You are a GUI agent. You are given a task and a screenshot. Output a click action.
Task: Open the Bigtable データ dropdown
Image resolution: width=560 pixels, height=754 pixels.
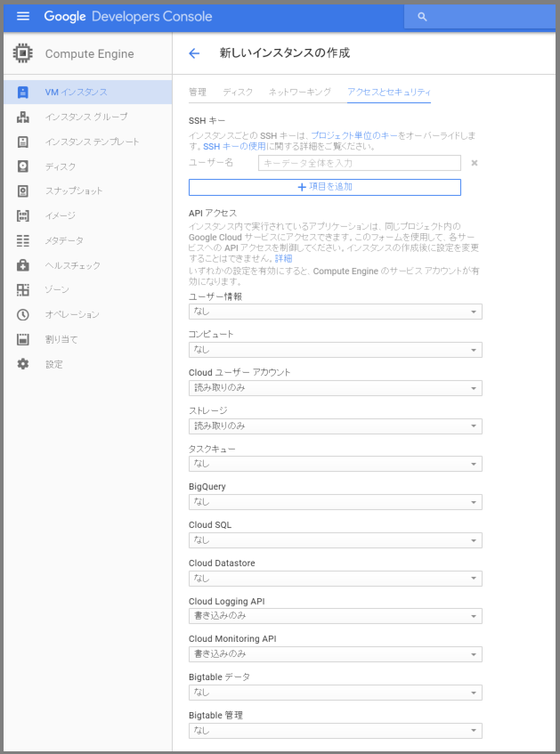pyautogui.click(x=336, y=693)
